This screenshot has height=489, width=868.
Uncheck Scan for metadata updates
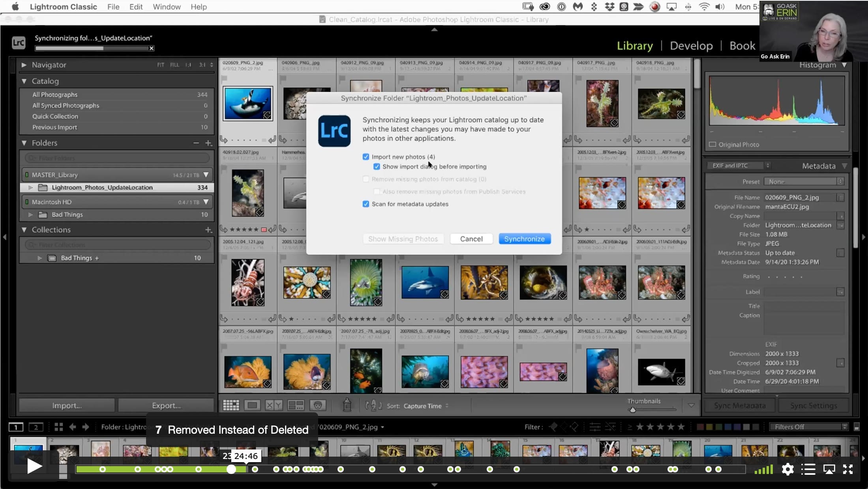[x=366, y=204]
